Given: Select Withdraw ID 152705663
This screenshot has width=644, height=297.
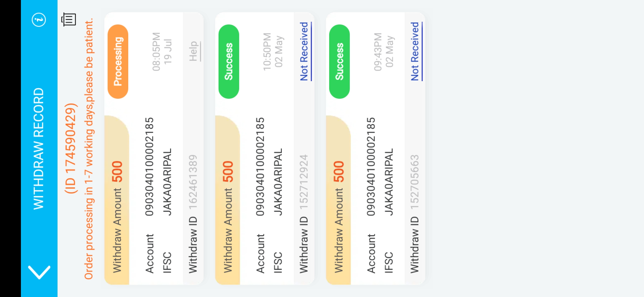Looking at the screenshot, I should (x=415, y=182).
